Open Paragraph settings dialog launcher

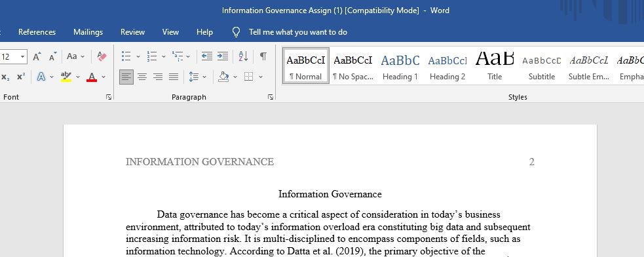271,97
